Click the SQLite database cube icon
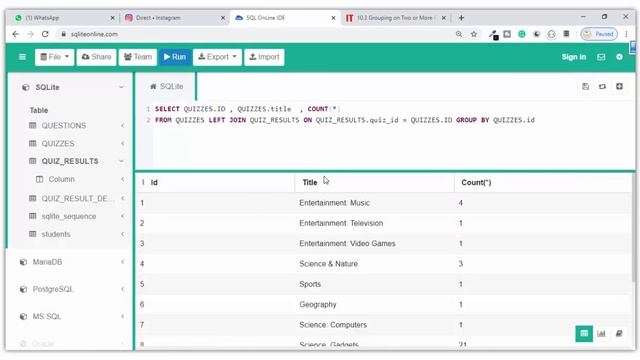Image resolution: width=640 pixels, height=360 pixels. [26, 87]
